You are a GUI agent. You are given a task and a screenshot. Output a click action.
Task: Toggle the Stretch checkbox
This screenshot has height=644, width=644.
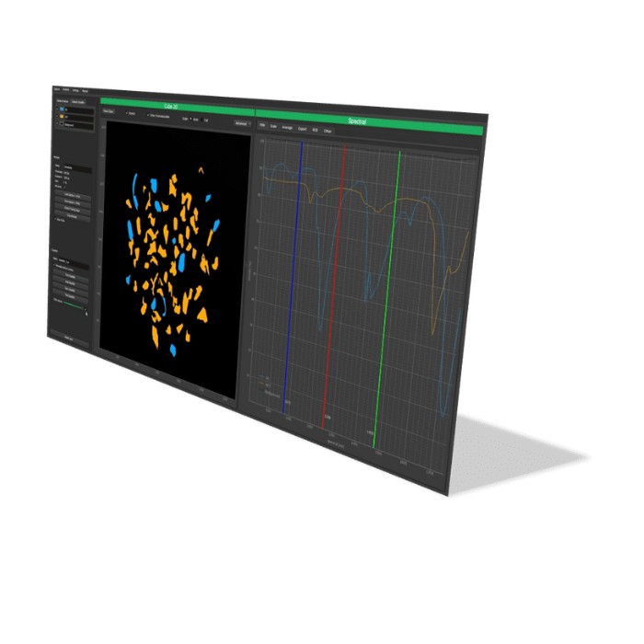pyautogui.click(x=128, y=114)
